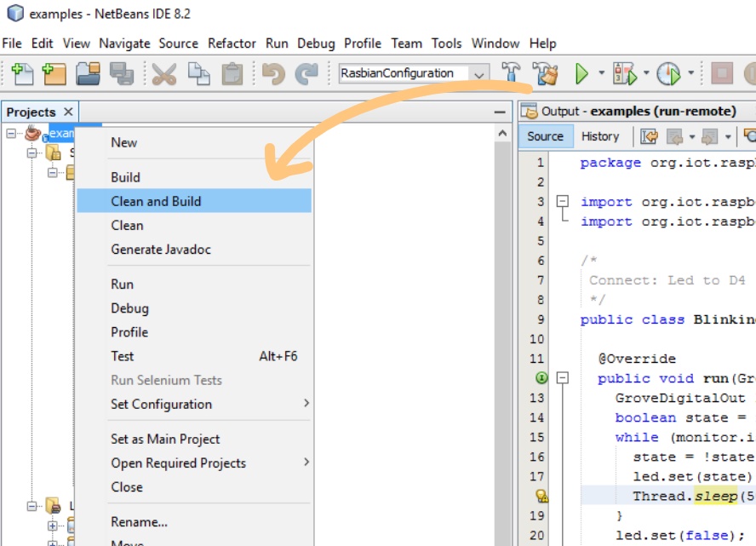
Task: Switch to the Source editor view
Action: (546, 136)
